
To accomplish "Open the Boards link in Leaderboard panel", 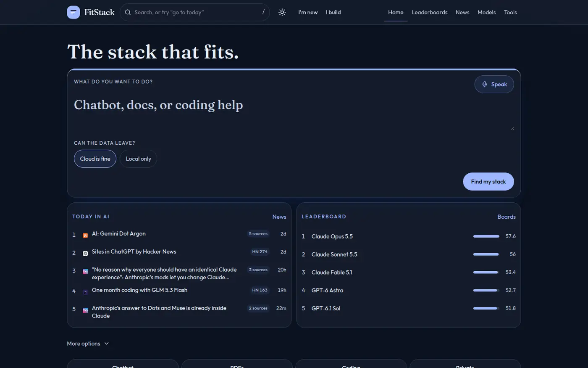I will [507, 217].
